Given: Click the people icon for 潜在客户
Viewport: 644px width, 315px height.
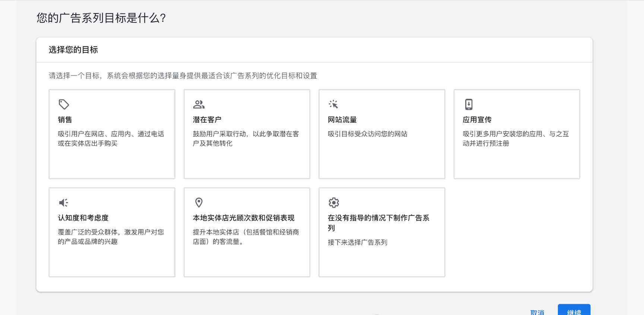Looking at the screenshot, I should tap(199, 104).
